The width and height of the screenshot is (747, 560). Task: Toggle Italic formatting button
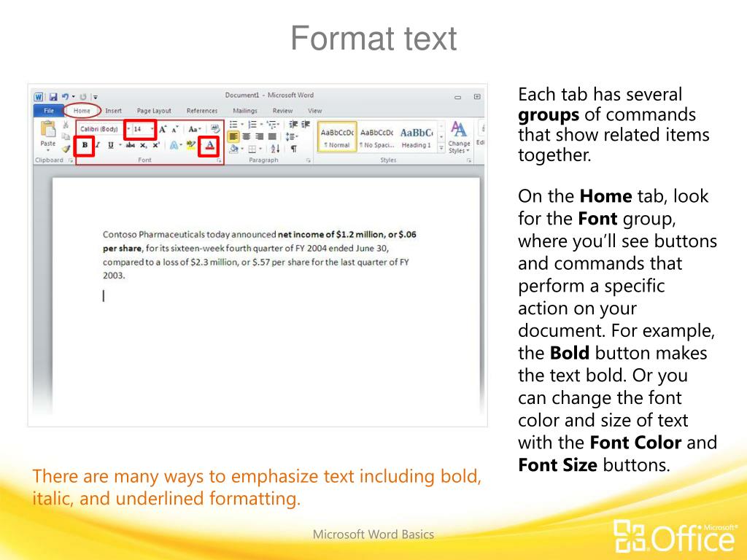click(x=98, y=145)
